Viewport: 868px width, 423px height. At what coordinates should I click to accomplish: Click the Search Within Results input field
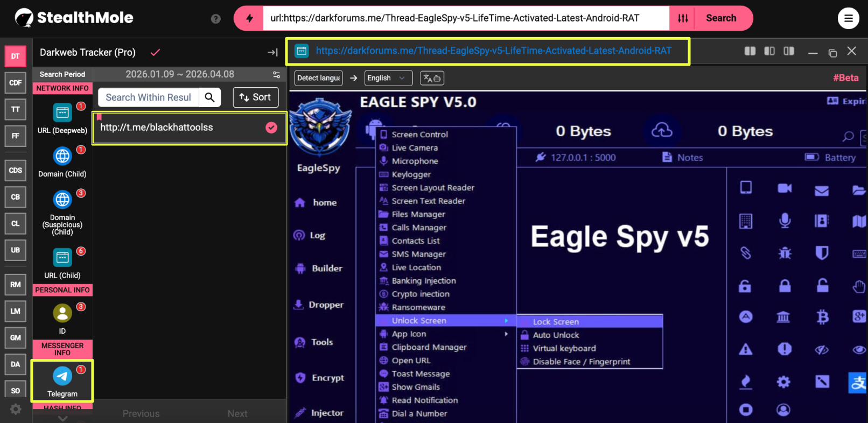149,97
